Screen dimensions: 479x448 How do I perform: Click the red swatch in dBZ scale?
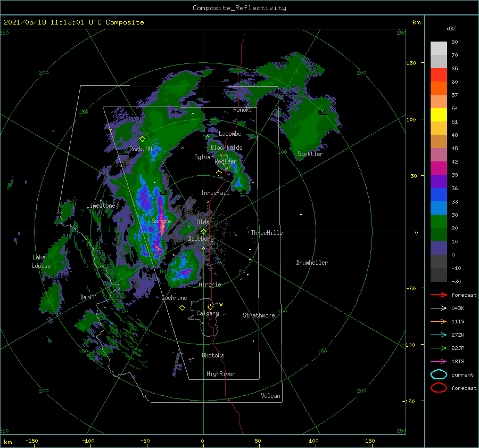(439, 75)
